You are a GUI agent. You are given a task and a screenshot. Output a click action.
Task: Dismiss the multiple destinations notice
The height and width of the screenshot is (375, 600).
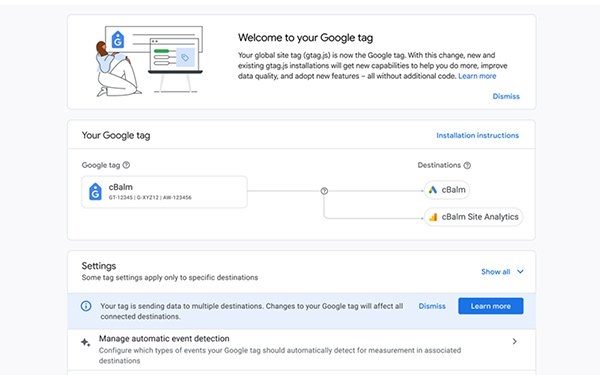pyautogui.click(x=432, y=306)
